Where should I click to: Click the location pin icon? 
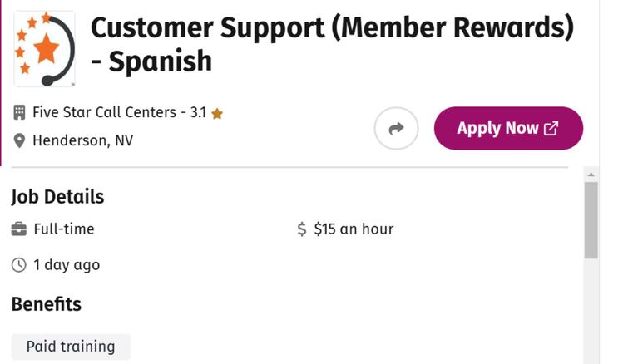19,140
